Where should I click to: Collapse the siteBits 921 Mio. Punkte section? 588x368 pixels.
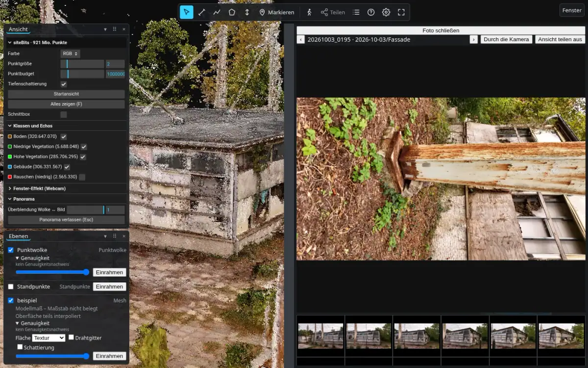[66, 43]
